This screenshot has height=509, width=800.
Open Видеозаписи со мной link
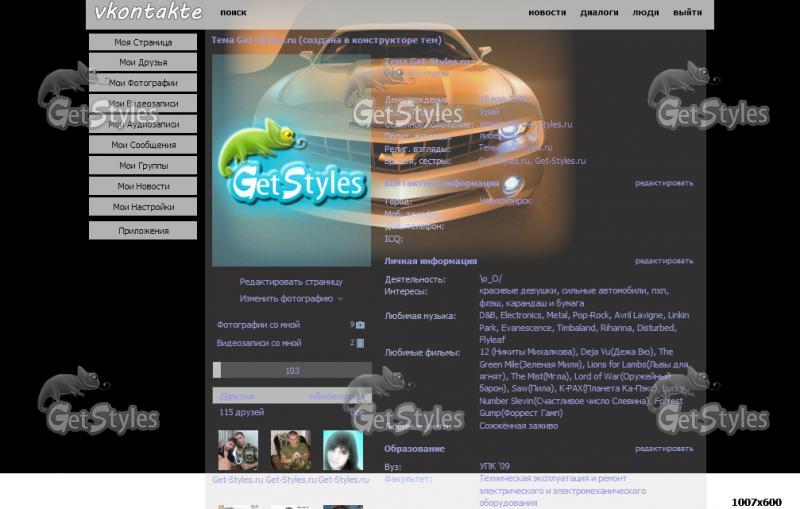point(259,343)
